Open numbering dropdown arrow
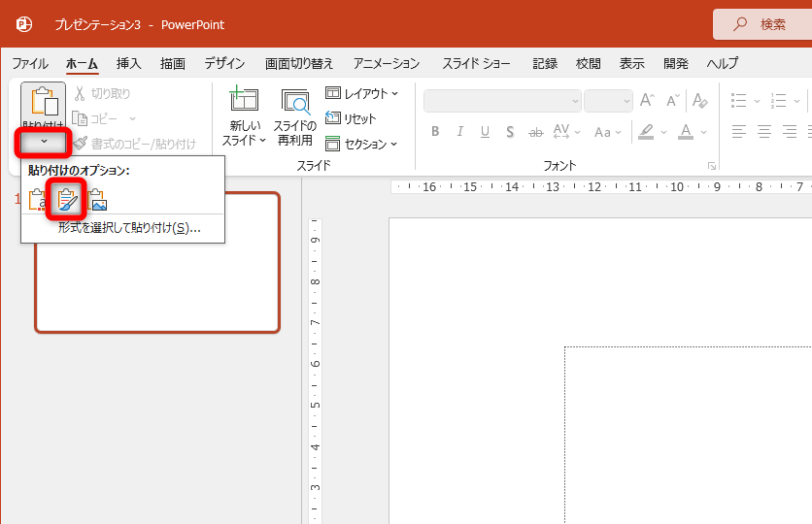The width and height of the screenshot is (812, 524). (x=796, y=101)
